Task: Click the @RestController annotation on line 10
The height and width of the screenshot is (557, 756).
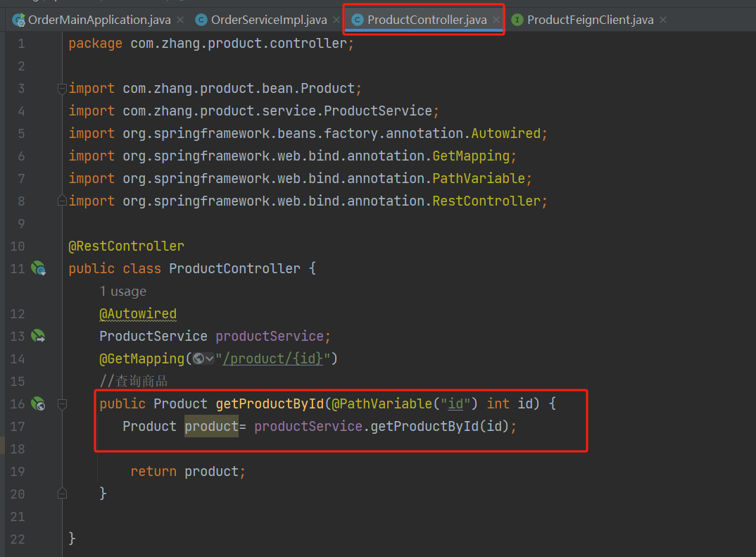Action: (126, 246)
